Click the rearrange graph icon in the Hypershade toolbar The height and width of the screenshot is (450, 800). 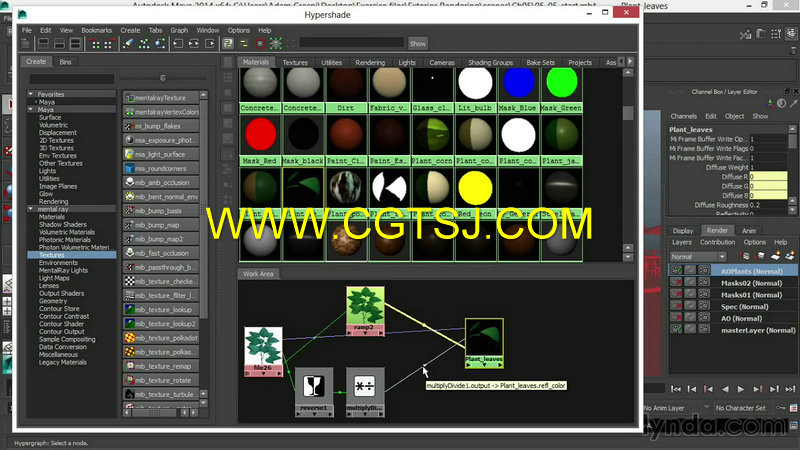click(x=144, y=44)
